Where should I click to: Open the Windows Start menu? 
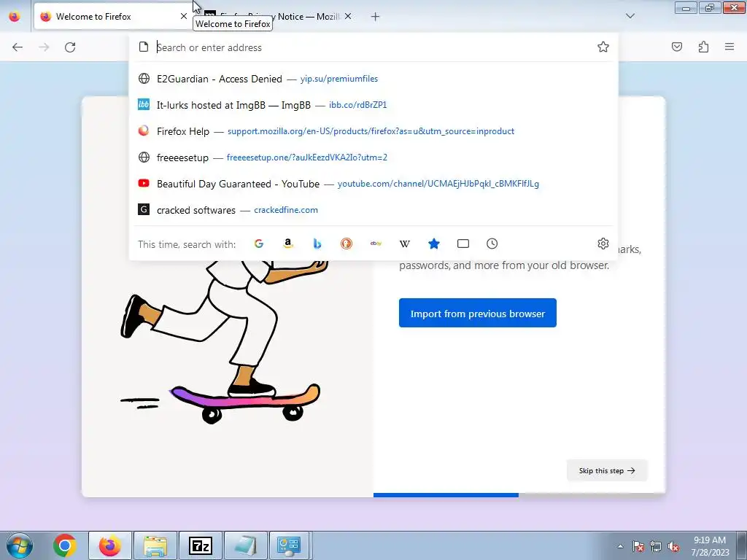point(20,545)
